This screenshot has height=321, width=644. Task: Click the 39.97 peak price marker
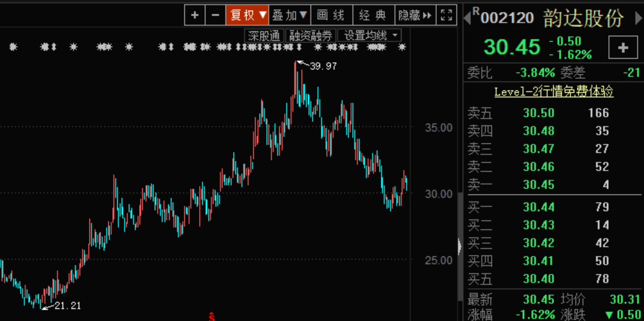[323, 66]
